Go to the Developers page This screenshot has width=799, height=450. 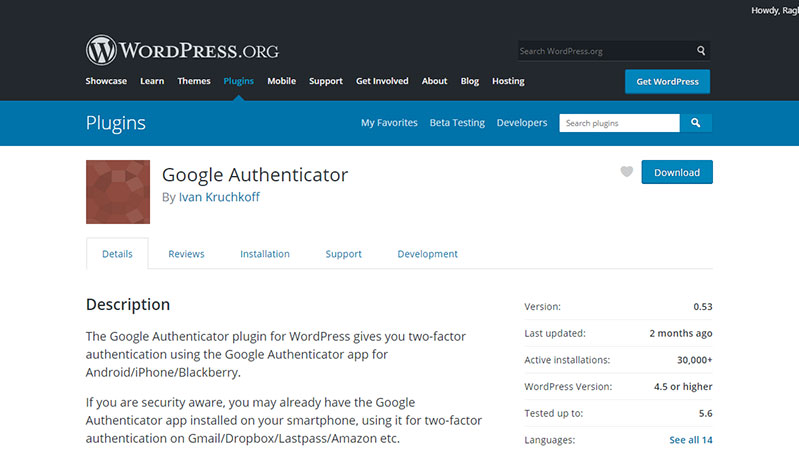tap(522, 123)
